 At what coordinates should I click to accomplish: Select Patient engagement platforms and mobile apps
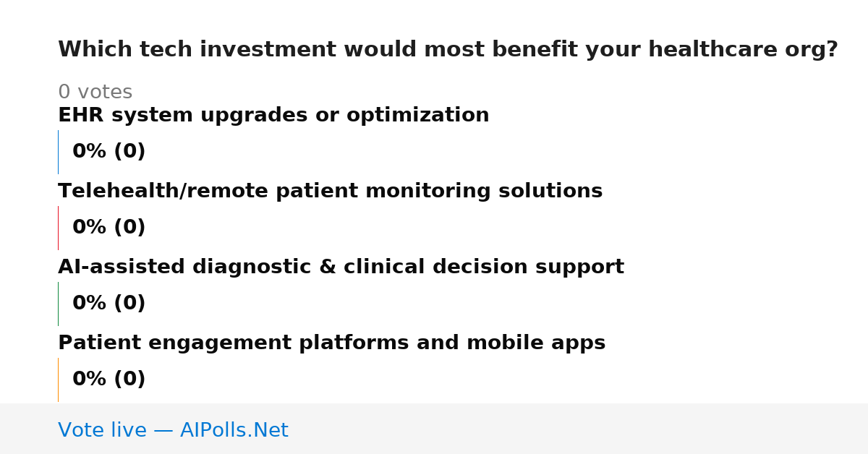(331, 343)
